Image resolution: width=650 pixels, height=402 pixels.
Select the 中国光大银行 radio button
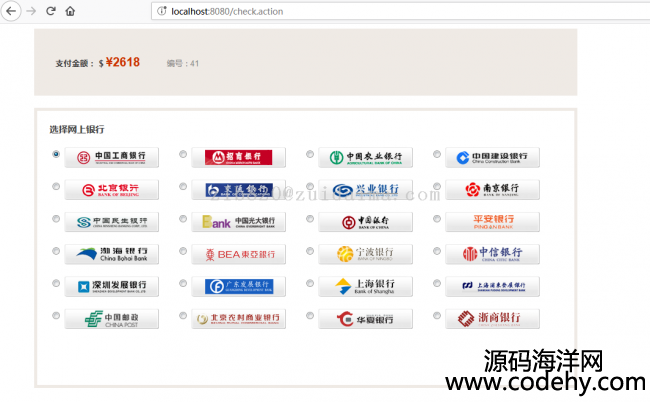(183, 219)
